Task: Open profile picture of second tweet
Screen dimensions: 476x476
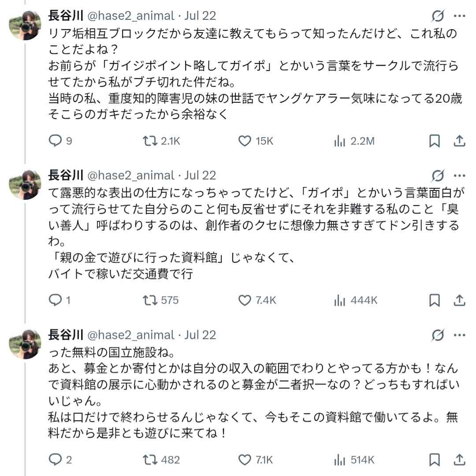Action: [x=25, y=184]
